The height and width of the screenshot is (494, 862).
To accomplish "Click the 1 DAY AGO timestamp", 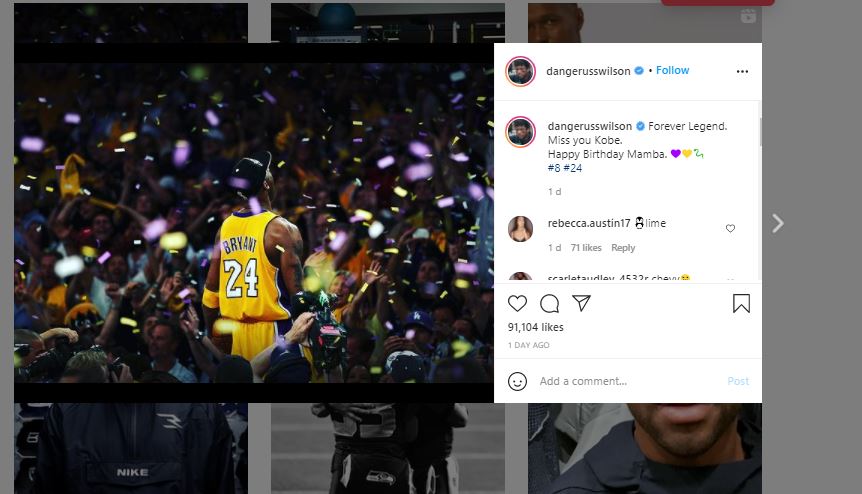I will click(528, 345).
